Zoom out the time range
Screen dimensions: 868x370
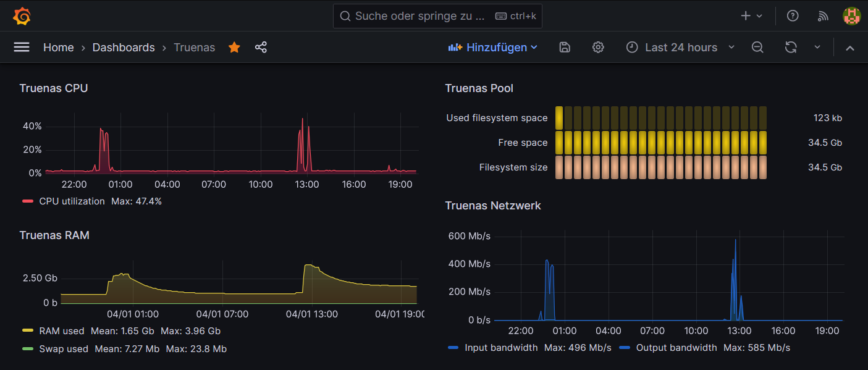pyautogui.click(x=757, y=48)
